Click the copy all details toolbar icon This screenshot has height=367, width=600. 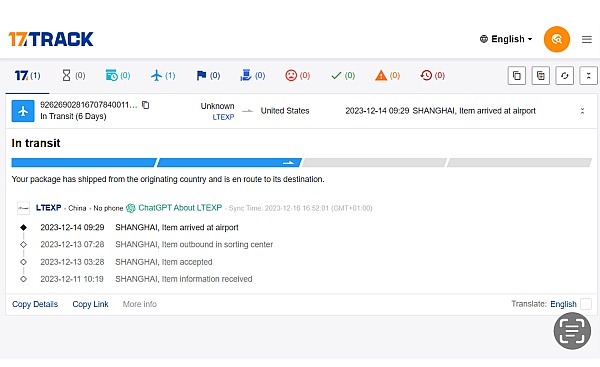pyautogui.click(x=541, y=75)
